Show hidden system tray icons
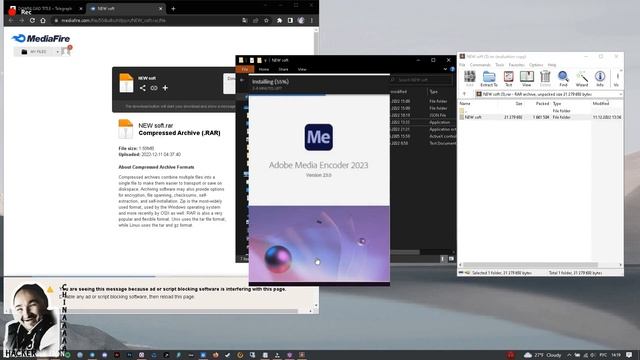The image size is (640, 360). pyautogui.click(x=569, y=355)
